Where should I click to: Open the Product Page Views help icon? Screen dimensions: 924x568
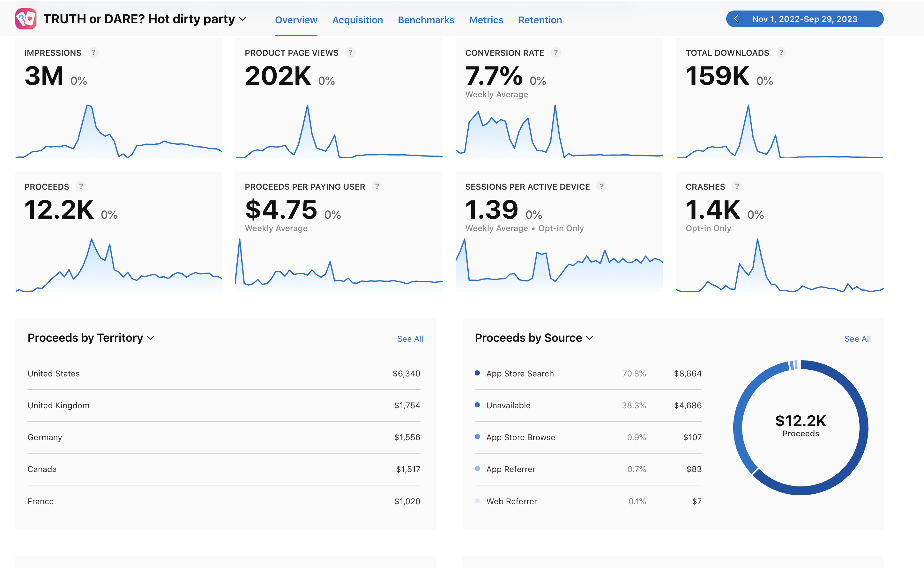(350, 53)
